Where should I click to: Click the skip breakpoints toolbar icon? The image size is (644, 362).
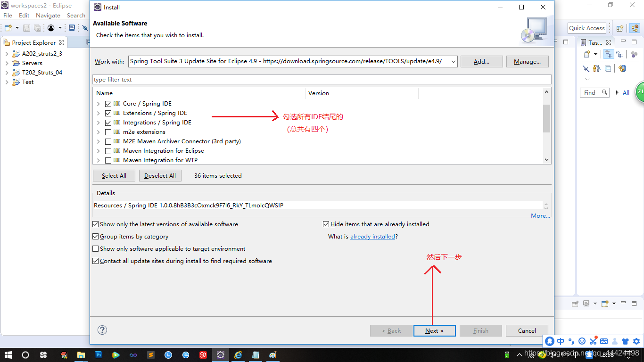click(84, 28)
